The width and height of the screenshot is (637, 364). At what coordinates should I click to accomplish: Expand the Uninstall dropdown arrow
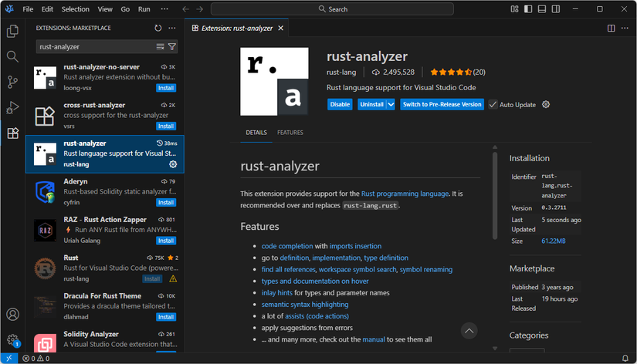[391, 104]
